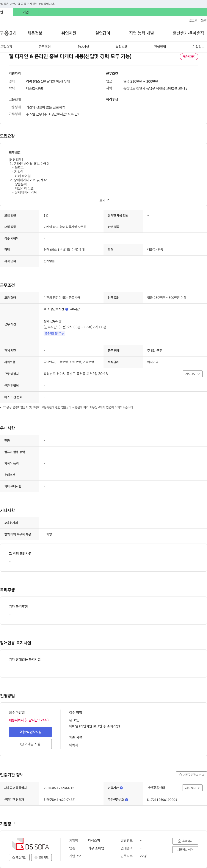Screen dimensions: 207x868
Task: Click the 국민연금, 고용보험 insurance value
Action: tap(69, 362)
